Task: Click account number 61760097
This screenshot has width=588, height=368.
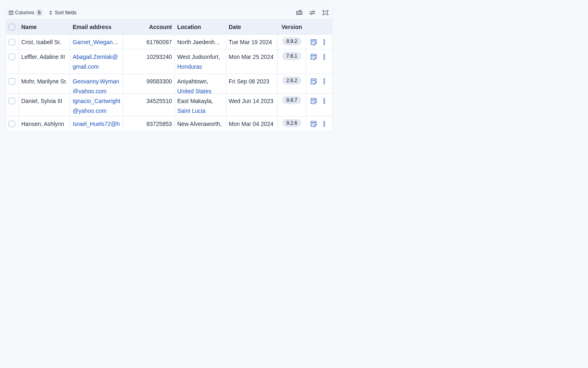Action: click(159, 42)
